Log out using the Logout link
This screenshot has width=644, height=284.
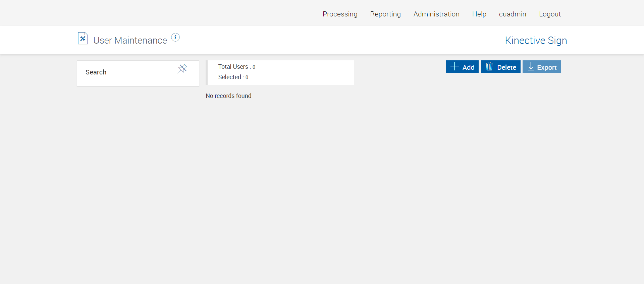pos(550,14)
